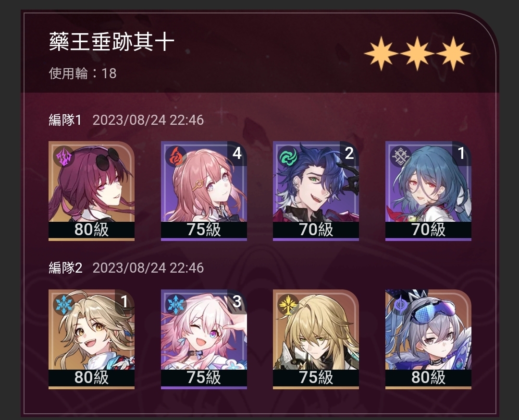Click the middle gold star rating
Viewport: 519px width, 420px height.
417,54
